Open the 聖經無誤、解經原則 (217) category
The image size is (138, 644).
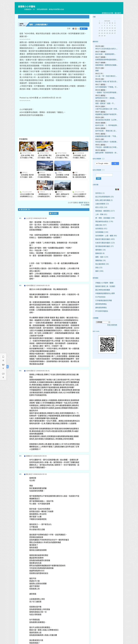pos(105,211)
